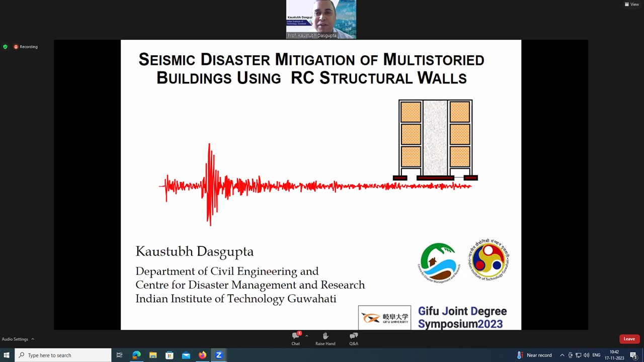
Task: Open File Explorer from taskbar
Action: coord(153,355)
